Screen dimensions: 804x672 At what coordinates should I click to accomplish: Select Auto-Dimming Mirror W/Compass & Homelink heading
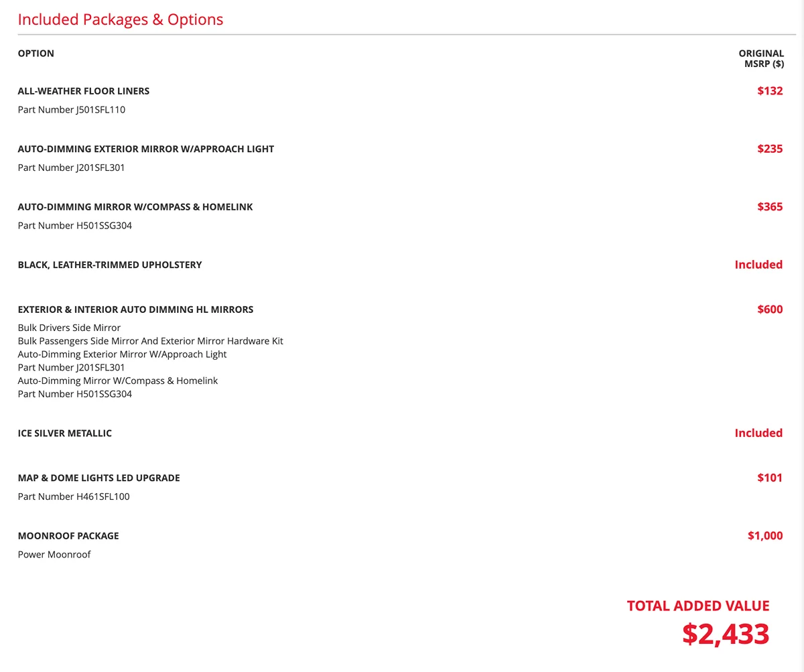pyautogui.click(x=135, y=207)
